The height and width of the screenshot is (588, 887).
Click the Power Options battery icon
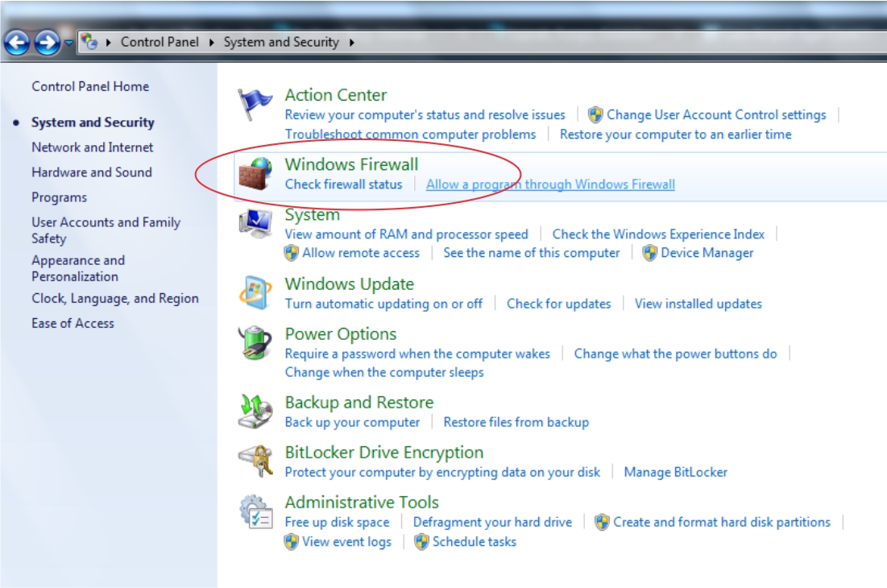(255, 342)
